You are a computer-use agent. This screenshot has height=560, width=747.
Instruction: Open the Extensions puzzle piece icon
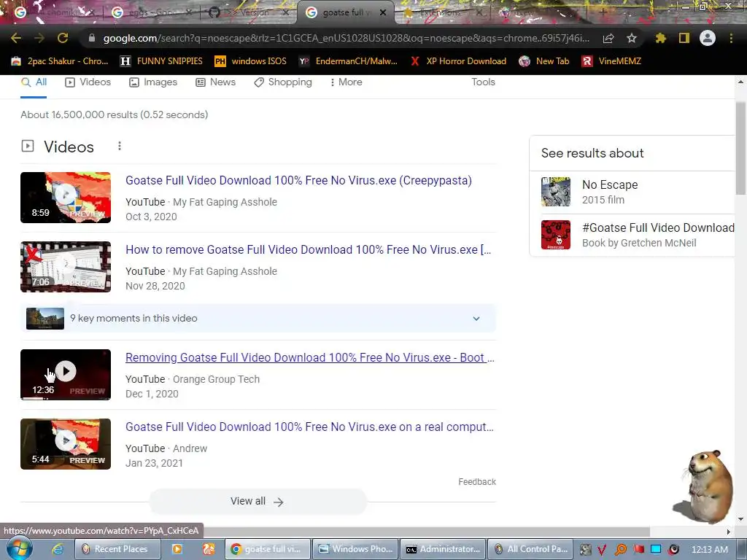point(660,38)
